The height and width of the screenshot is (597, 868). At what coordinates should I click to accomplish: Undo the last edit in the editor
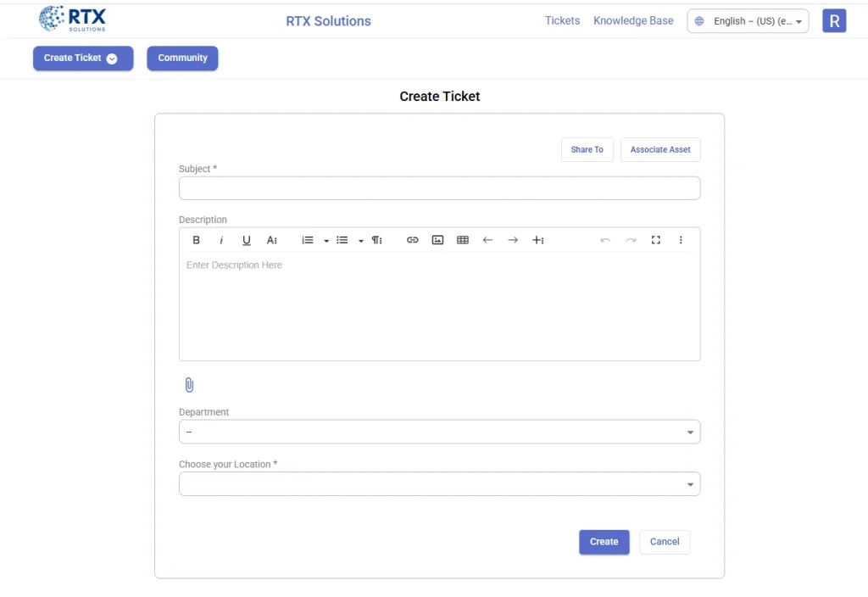point(605,240)
